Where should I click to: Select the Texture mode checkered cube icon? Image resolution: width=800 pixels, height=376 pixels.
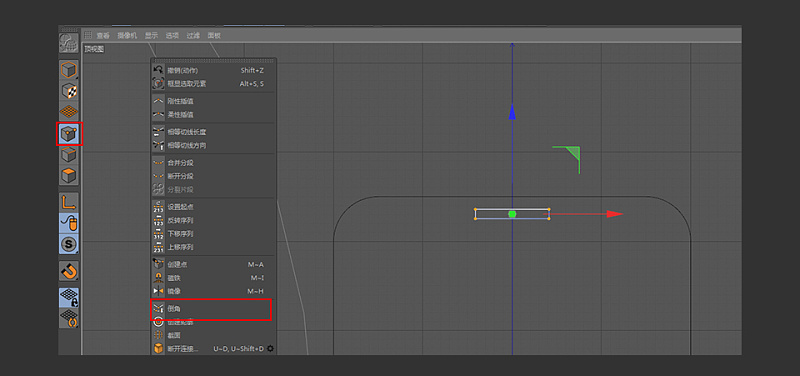(x=68, y=90)
